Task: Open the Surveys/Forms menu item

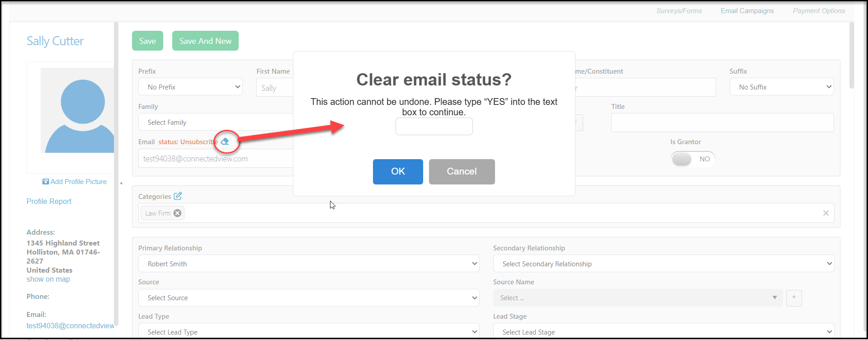Action: point(679,11)
